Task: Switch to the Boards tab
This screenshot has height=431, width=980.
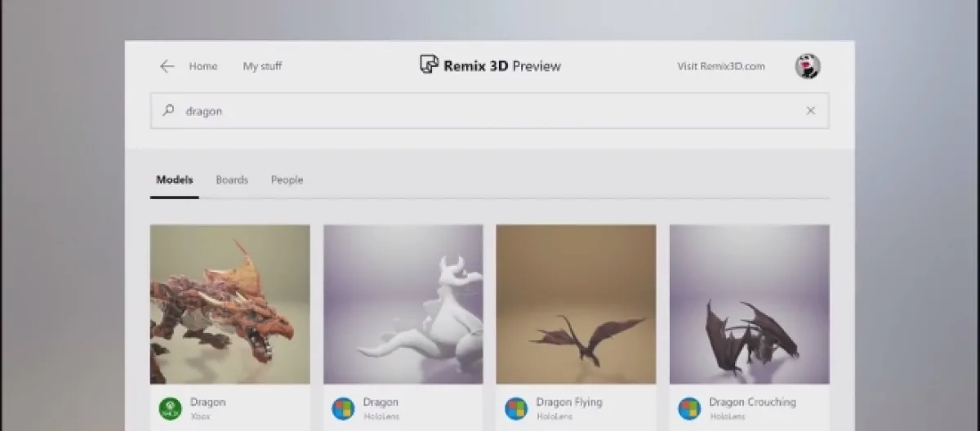Action: tap(232, 180)
